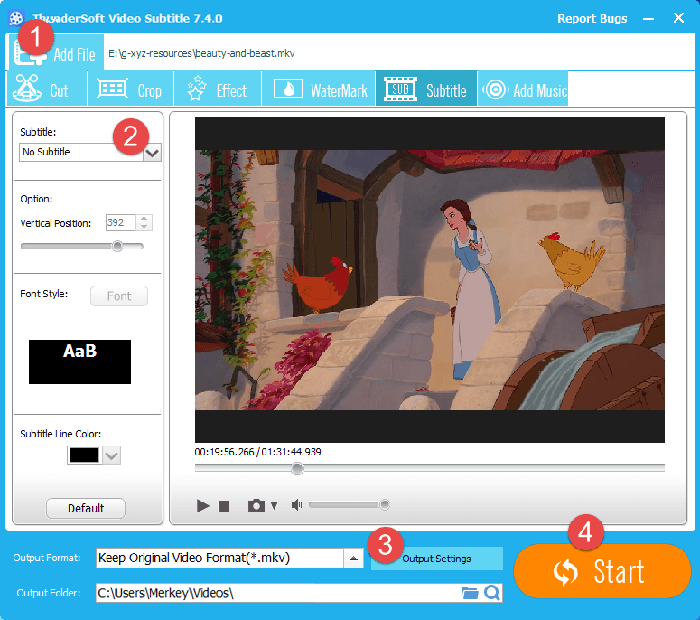Click the Output Settings button
Screen dimensions: 700x620
[x=437, y=558]
